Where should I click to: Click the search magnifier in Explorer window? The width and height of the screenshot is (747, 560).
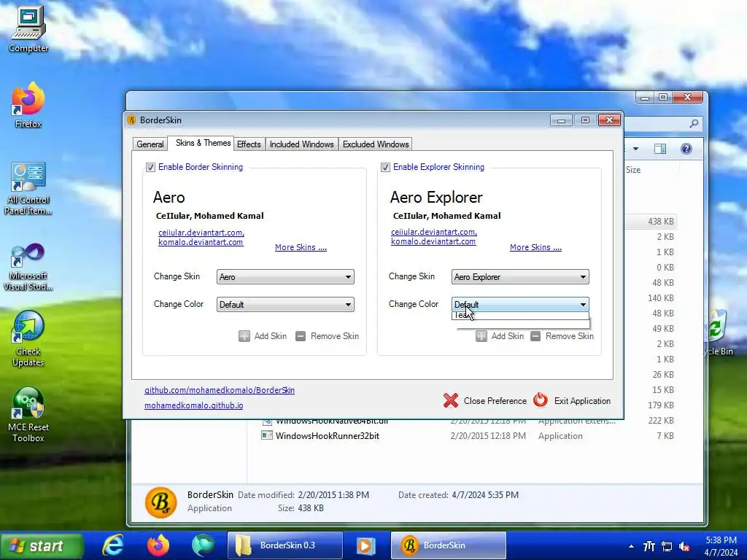coord(694,124)
